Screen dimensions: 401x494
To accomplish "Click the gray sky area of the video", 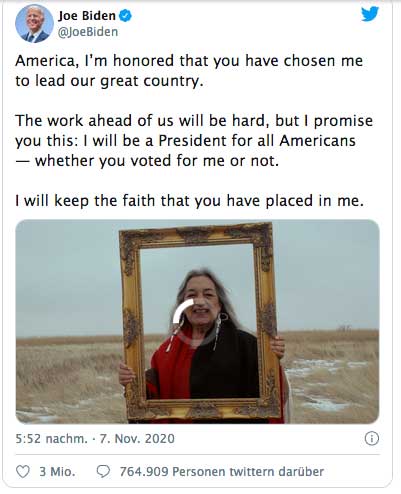I will [67, 277].
